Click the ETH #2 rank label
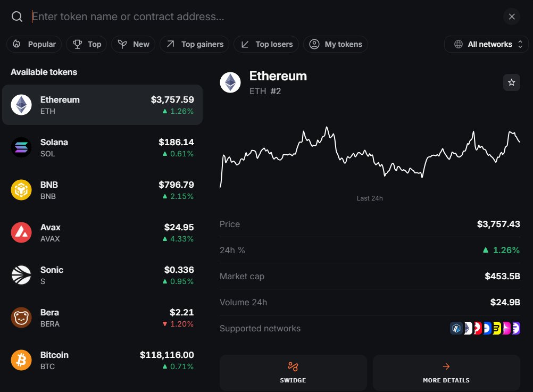 [x=265, y=91]
